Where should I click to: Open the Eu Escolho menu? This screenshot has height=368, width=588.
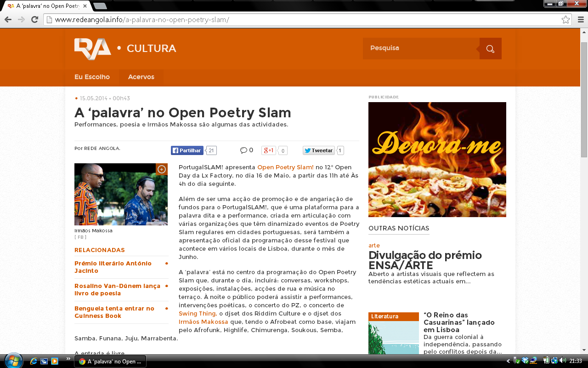click(x=92, y=77)
